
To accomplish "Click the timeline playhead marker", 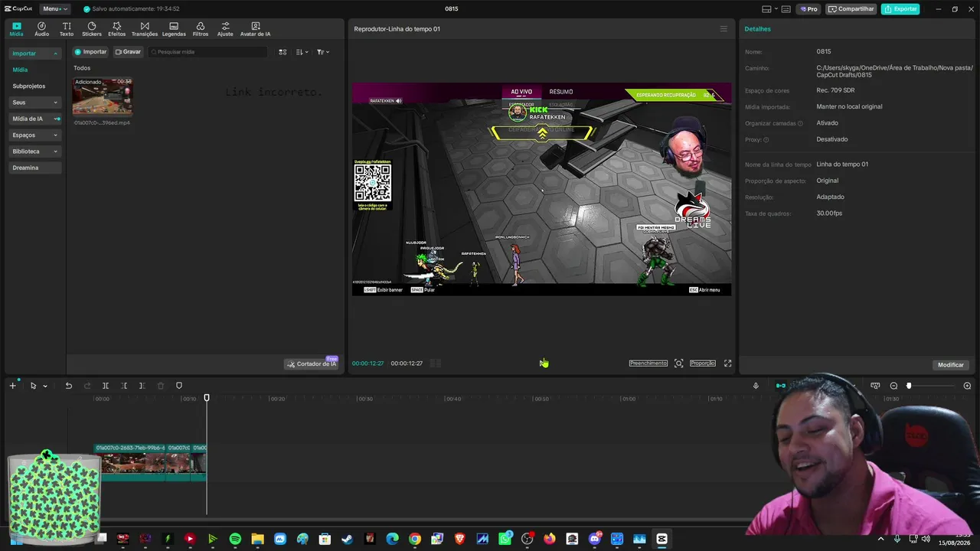I will tap(207, 398).
